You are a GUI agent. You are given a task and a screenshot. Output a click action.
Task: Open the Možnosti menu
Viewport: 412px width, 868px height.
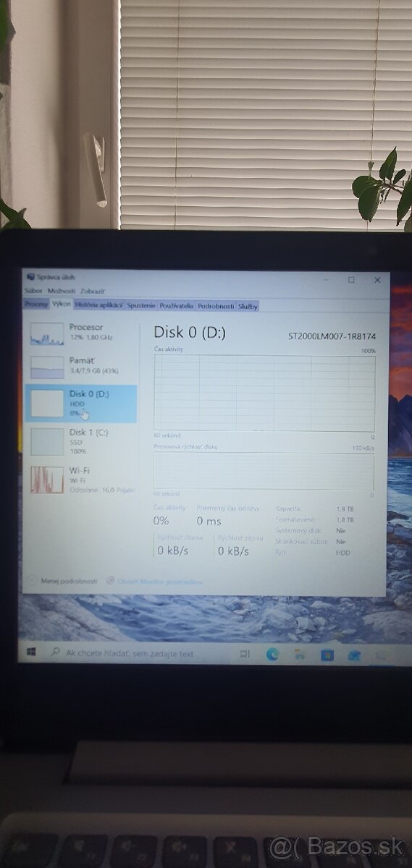[61, 290]
